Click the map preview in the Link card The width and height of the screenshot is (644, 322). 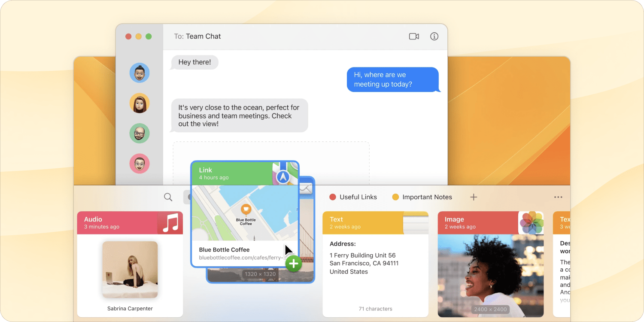[245, 213]
